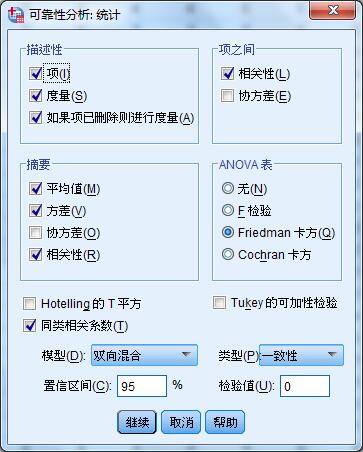Choose the F 检验 radio button

[x=228, y=210]
